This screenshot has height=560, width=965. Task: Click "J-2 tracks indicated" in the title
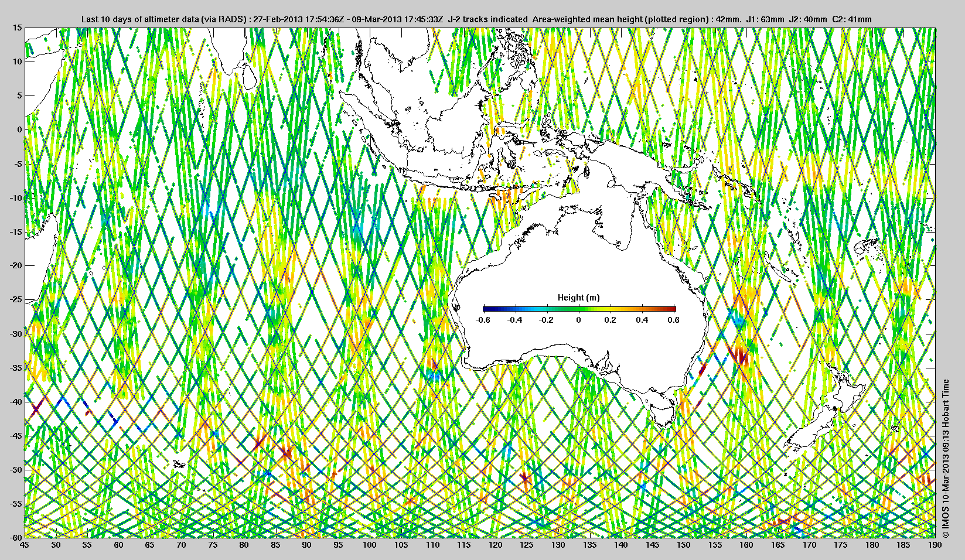[x=487, y=19]
